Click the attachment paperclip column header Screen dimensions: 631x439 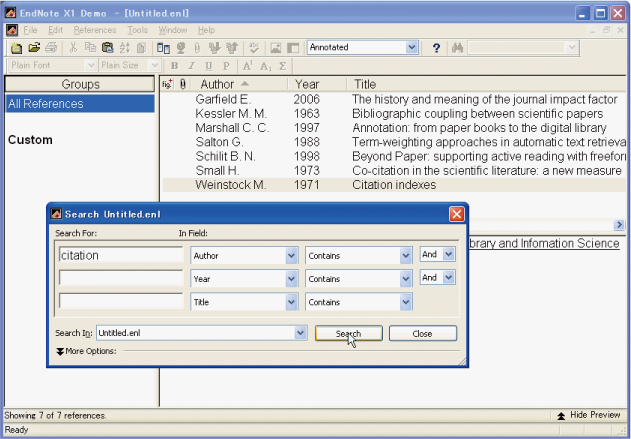[183, 84]
